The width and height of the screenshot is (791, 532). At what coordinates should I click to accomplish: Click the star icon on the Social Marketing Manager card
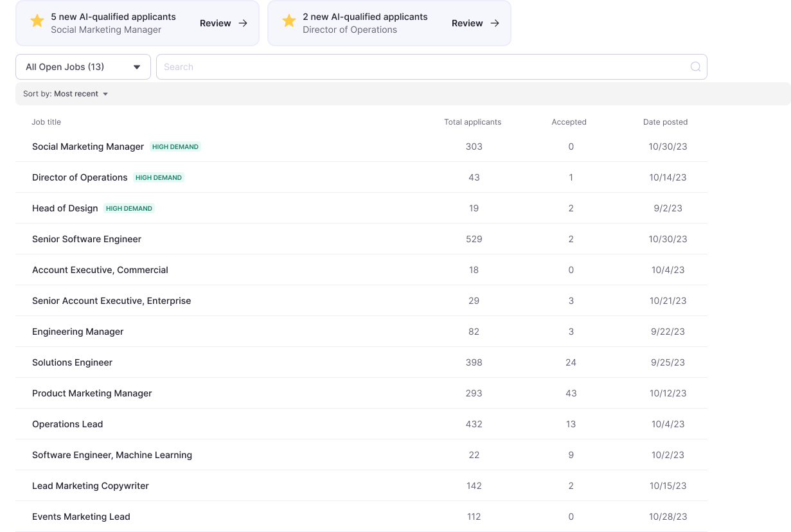37,21
